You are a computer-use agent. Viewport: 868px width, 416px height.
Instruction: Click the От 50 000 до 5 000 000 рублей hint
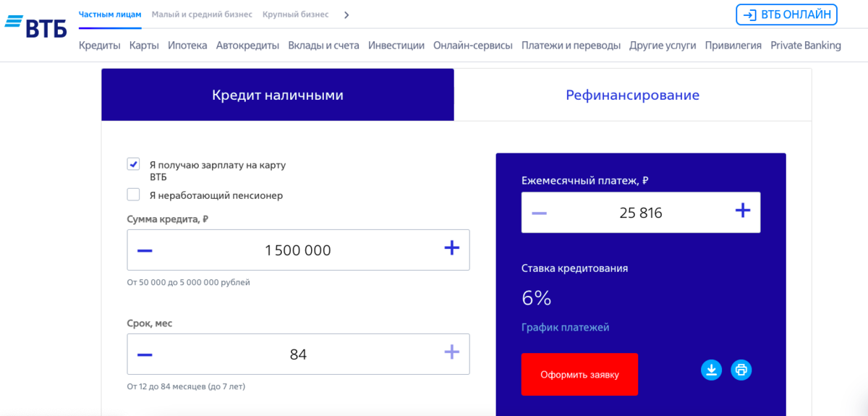pyautogui.click(x=189, y=282)
